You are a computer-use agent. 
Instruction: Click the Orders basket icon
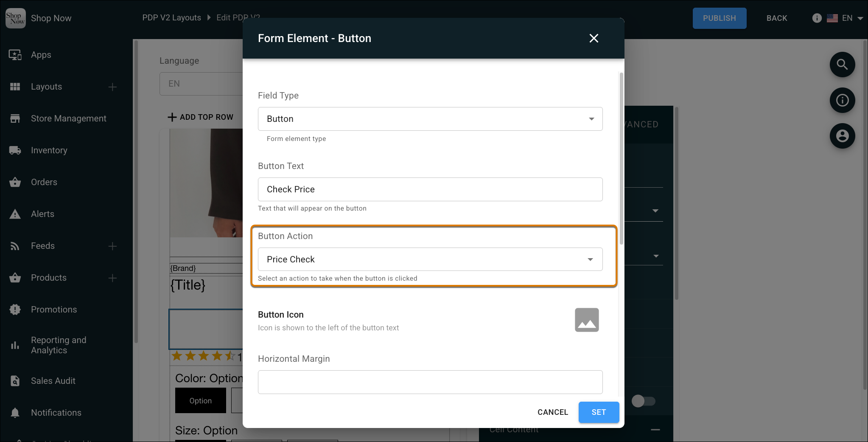pos(15,182)
